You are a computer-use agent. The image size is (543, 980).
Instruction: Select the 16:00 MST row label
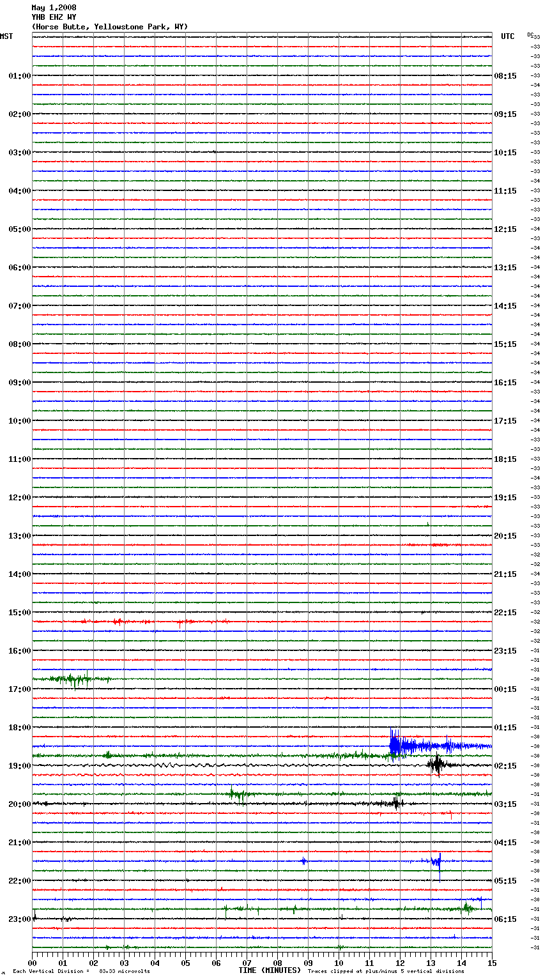[x=20, y=651]
